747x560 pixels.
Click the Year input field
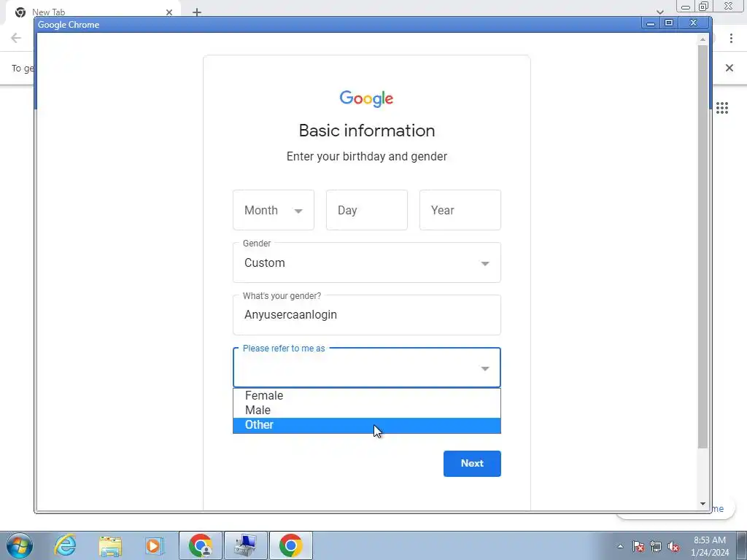tap(460, 210)
